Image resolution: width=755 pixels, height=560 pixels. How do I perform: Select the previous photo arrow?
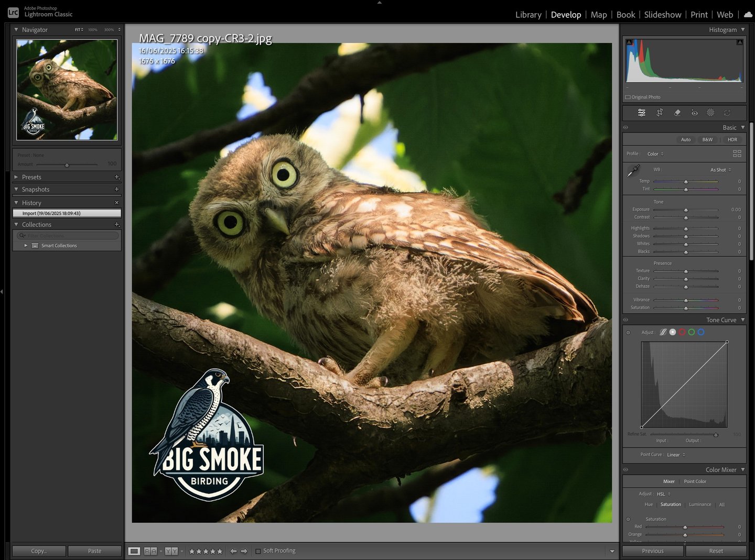tap(233, 551)
